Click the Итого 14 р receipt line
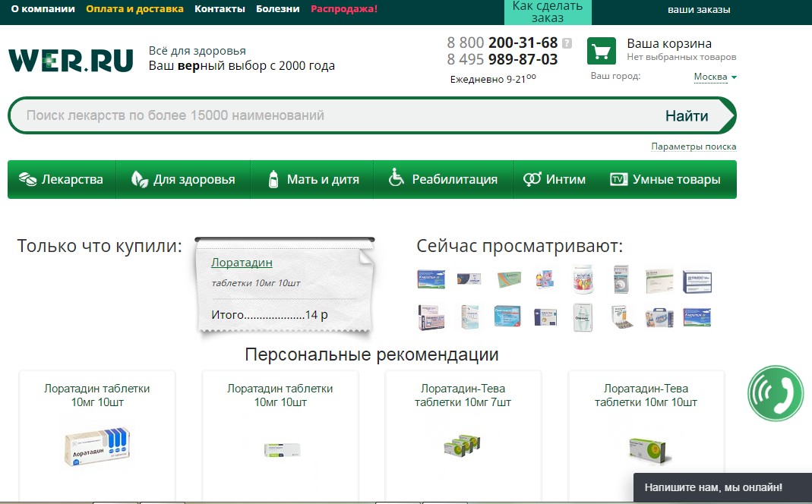Image resolution: width=812 pixels, height=504 pixels. (270, 314)
